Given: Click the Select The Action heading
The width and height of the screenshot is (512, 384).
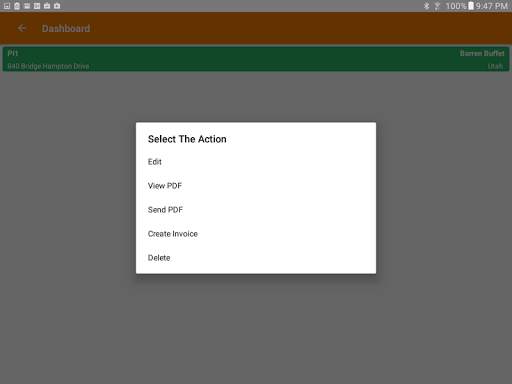Looking at the screenshot, I should click(x=187, y=139).
